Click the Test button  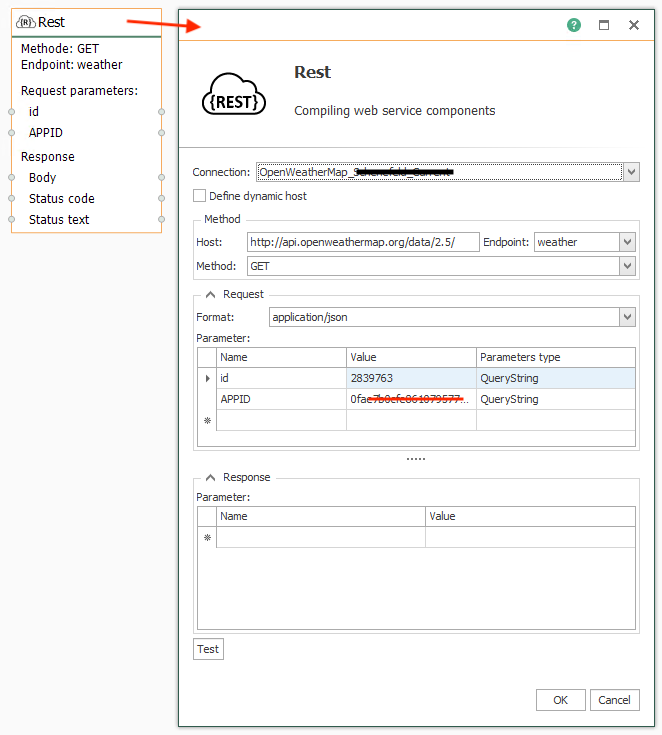click(x=208, y=649)
